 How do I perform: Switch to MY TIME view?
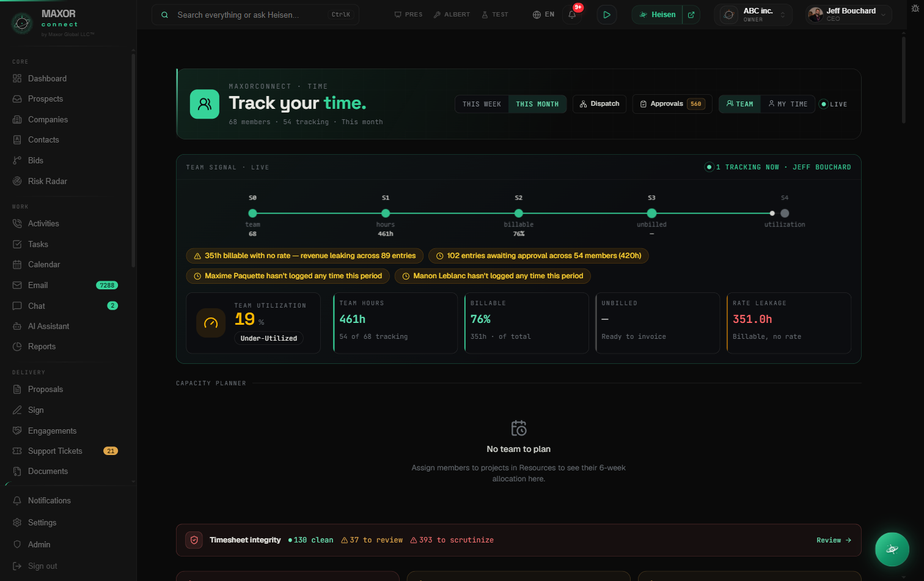coord(788,104)
